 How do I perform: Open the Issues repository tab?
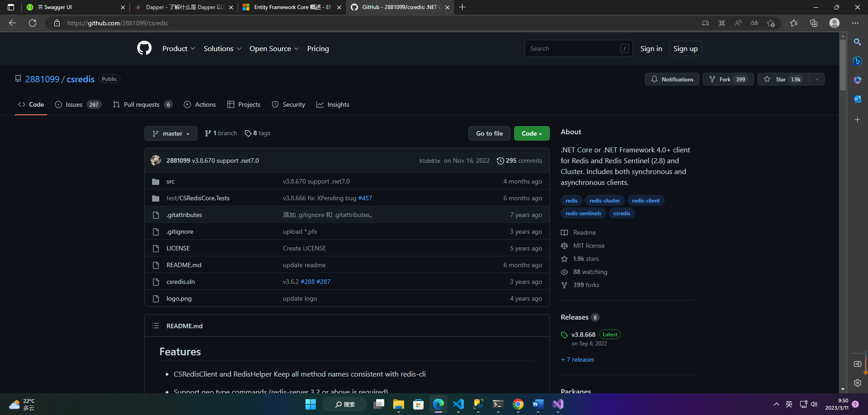78,104
